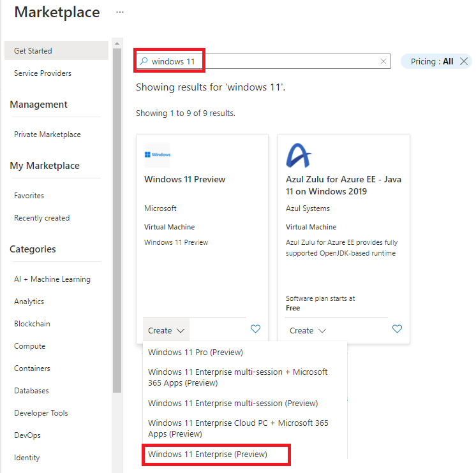Filter by Blockchain category
Image resolution: width=476 pixels, height=473 pixels.
click(x=32, y=324)
